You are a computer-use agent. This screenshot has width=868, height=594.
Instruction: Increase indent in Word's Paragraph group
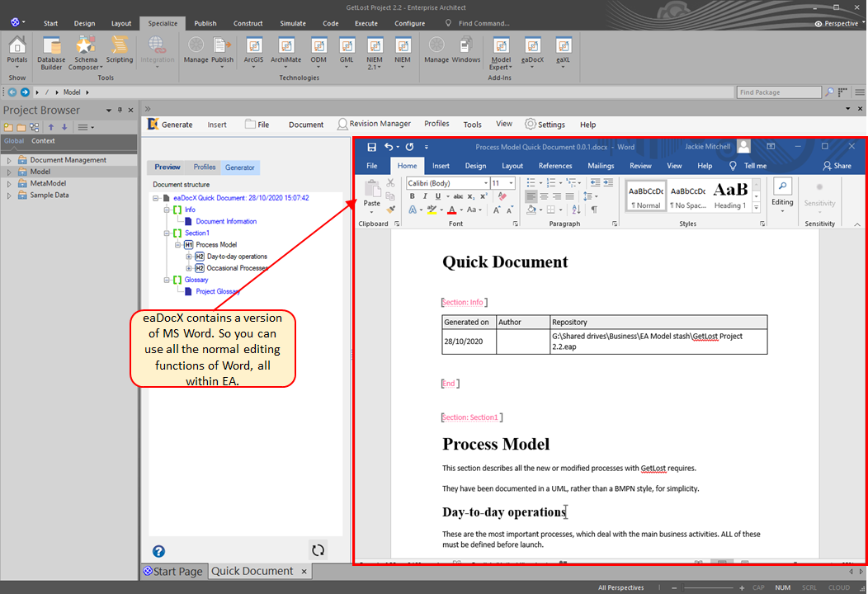(608, 182)
